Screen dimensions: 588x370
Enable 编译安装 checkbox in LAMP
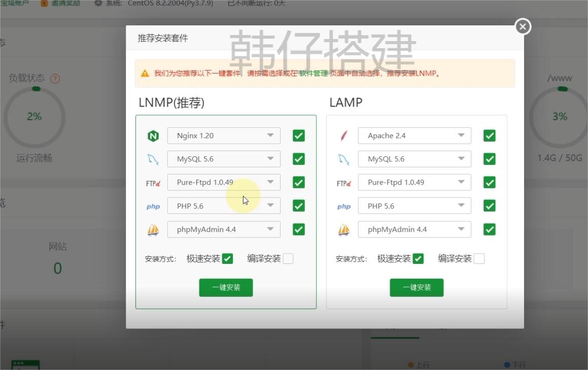[479, 258]
